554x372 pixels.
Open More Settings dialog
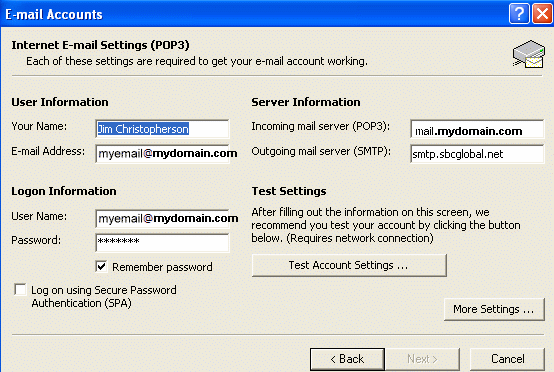(x=494, y=309)
